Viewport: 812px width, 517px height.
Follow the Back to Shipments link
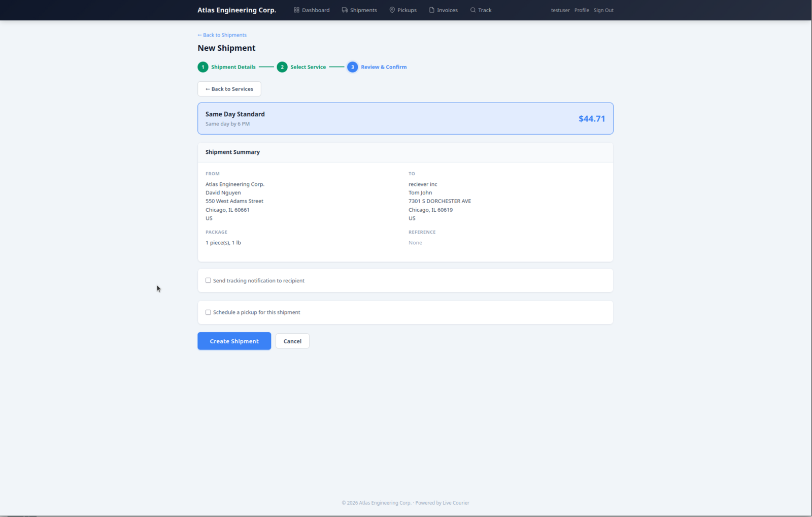point(222,35)
